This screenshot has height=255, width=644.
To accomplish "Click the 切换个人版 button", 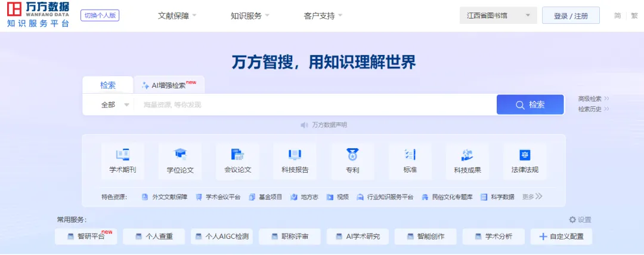I will (x=100, y=15).
